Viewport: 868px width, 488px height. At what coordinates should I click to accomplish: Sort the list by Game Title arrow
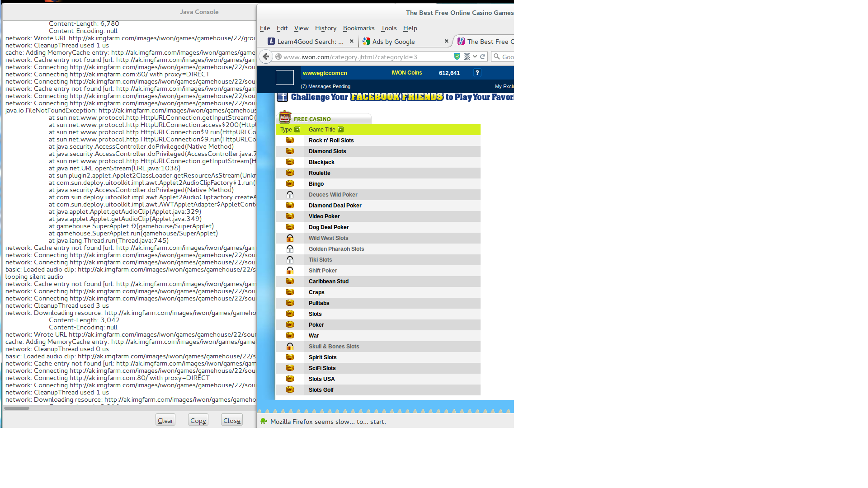[340, 130]
